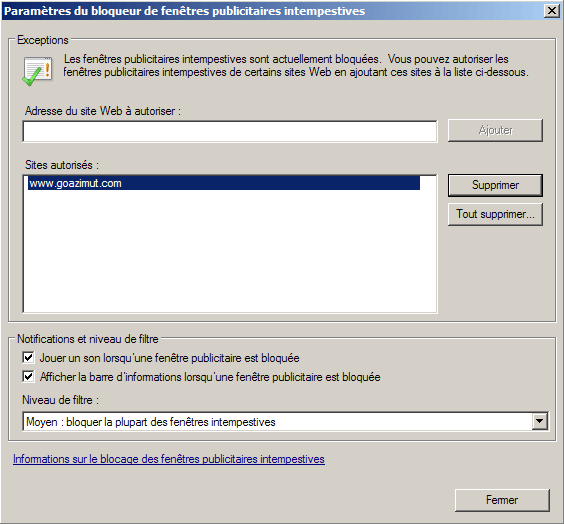Click the dropdown arrow beside Moyen filter level
The width and height of the screenshot is (564, 524).
pyautogui.click(x=540, y=422)
